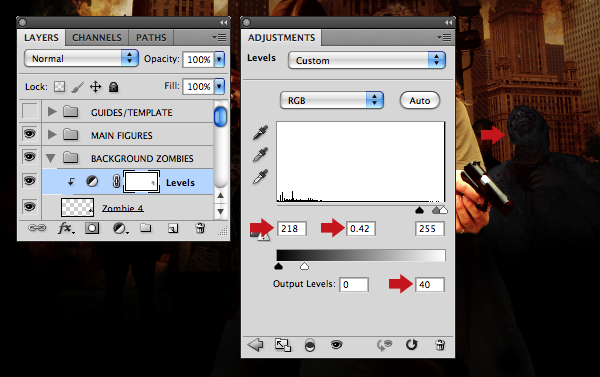Delete adjustment with Adjustments panel trash
The width and height of the screenshot is (600, 377).
pos(440,345)
